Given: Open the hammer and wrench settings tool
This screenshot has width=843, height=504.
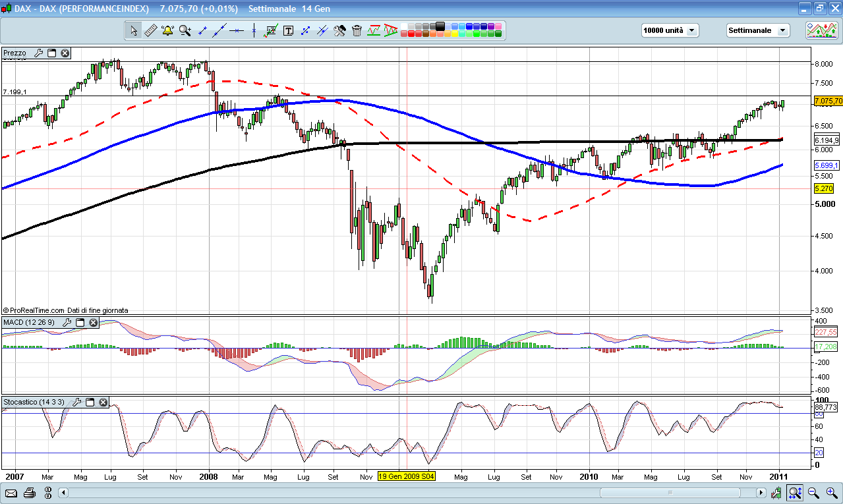Looking at the screenshot, I should tap(339, 30).
